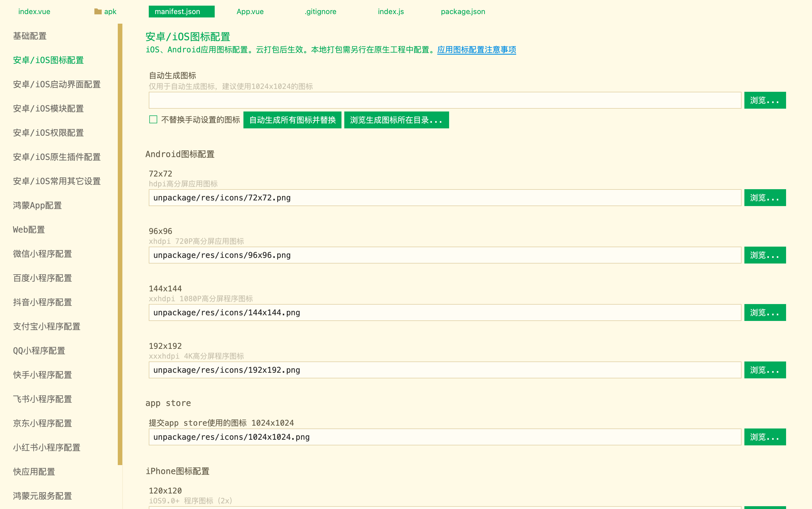Open Web配置 section
This screenshot has width=812, height=509.
[29, 230]
